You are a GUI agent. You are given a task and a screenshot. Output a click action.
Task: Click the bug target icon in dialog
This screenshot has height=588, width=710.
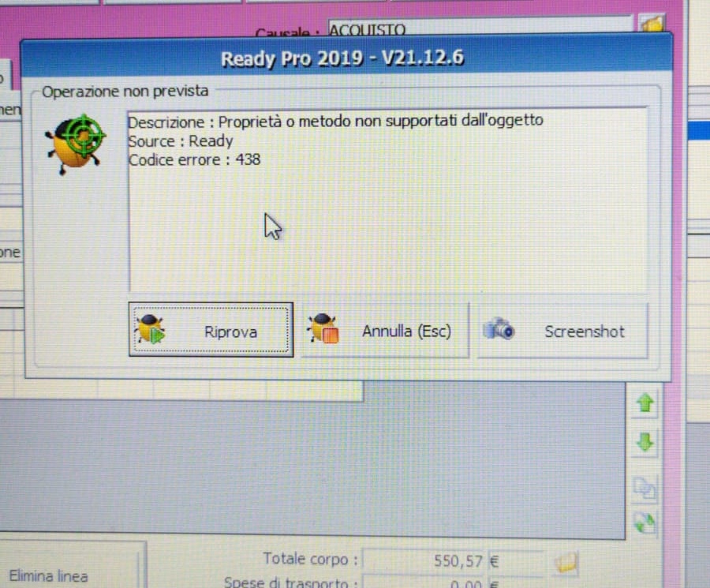click(76, 144)
